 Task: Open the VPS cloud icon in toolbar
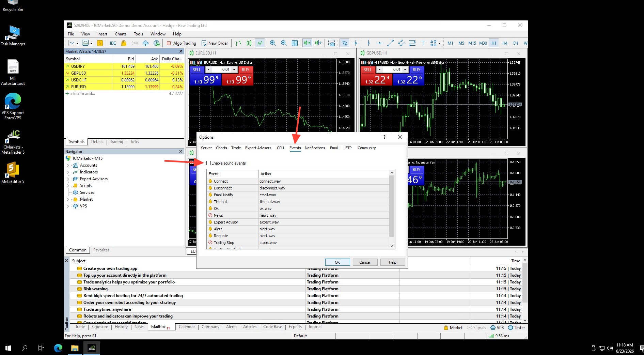pos(146,43)
